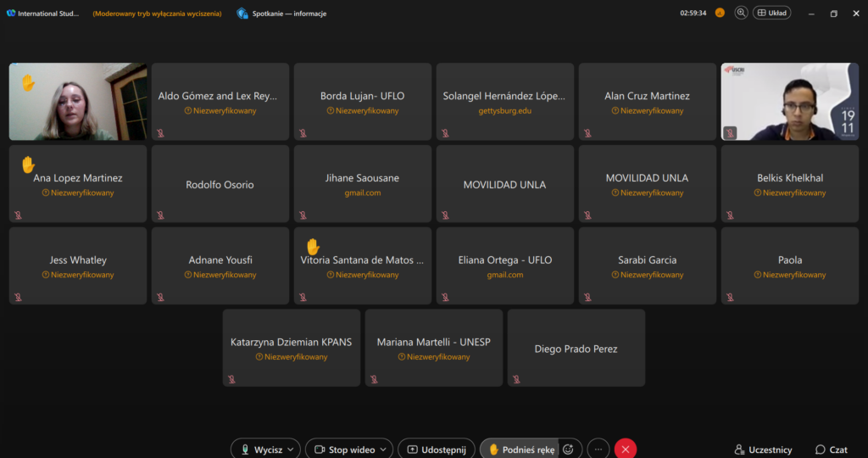Screen dimensions: 868x458
Task: Click raised hand icon on Ana Lopez Martinez tile
Action: coord(28,164)
